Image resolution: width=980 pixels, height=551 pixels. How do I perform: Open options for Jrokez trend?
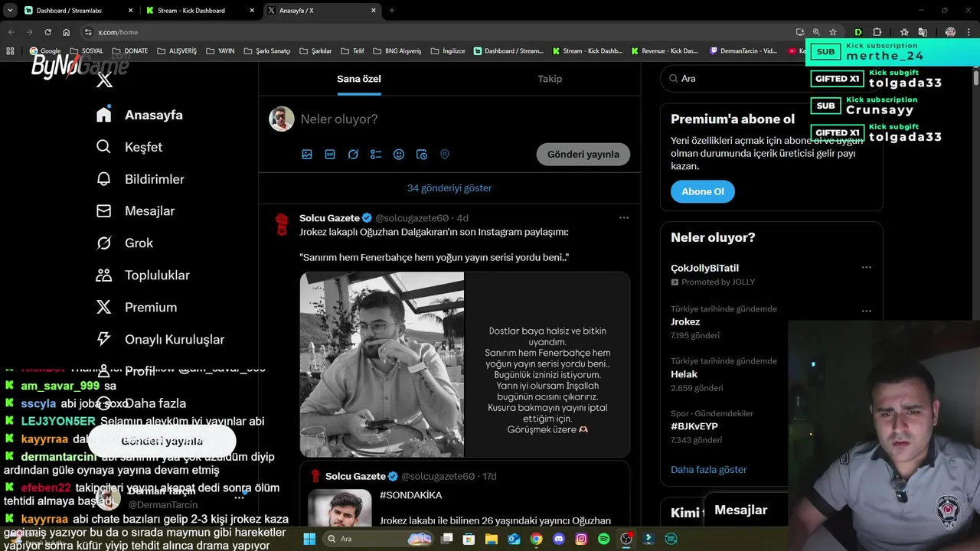(x=867, y=311)
